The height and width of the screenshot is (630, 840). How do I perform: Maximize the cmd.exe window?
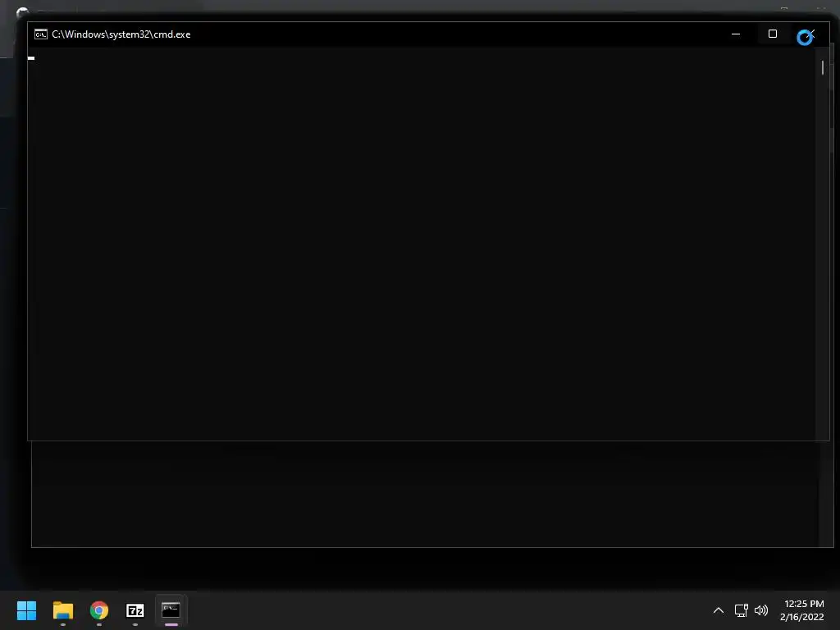click(773, 34)
